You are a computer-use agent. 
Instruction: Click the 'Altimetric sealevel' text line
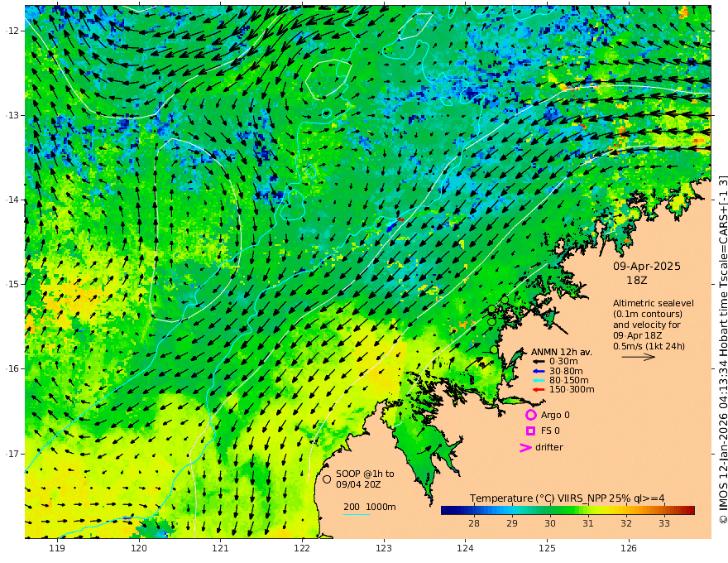654,303
